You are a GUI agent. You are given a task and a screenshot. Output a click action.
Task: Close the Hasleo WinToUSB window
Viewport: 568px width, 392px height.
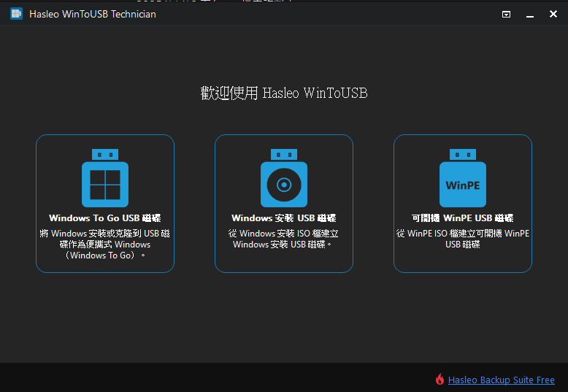553,15
